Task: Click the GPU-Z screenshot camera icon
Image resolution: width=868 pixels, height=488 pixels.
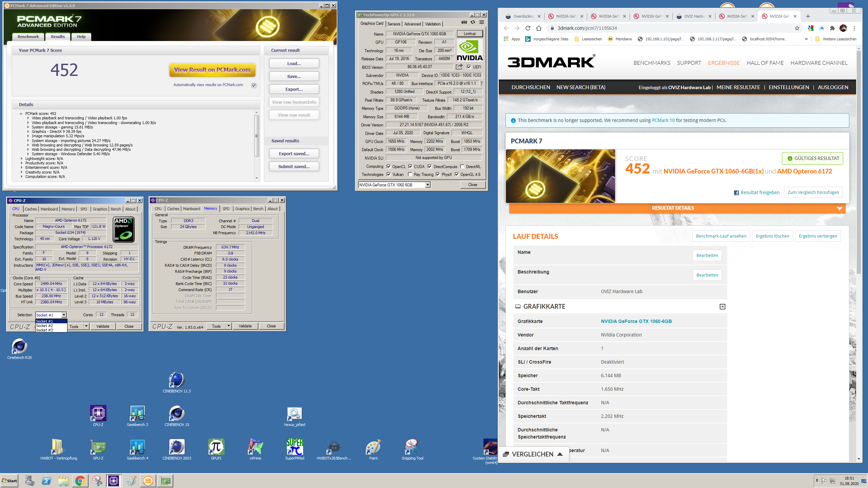Action: [464, 22]
